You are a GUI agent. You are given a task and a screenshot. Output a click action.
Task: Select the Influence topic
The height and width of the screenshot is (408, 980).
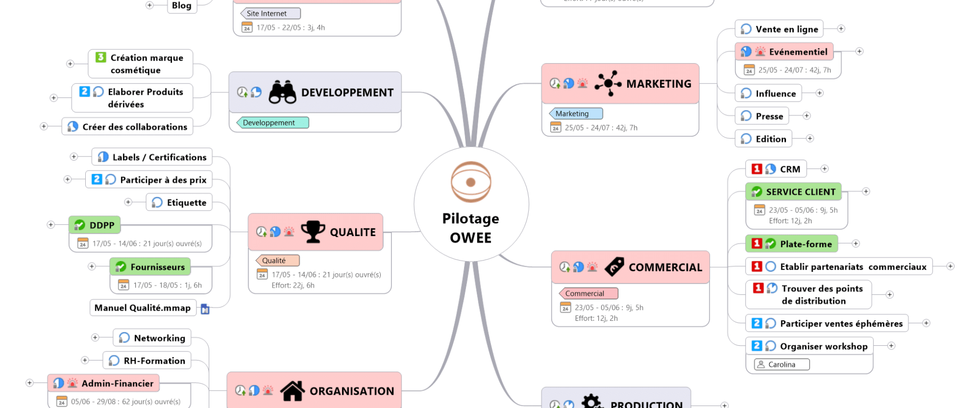click(x=775, y=93)
